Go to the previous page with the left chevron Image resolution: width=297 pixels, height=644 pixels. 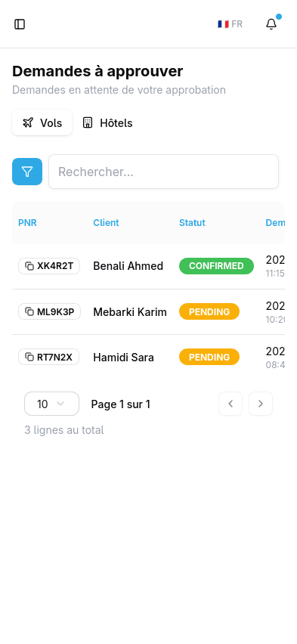[x=230, y=404]
